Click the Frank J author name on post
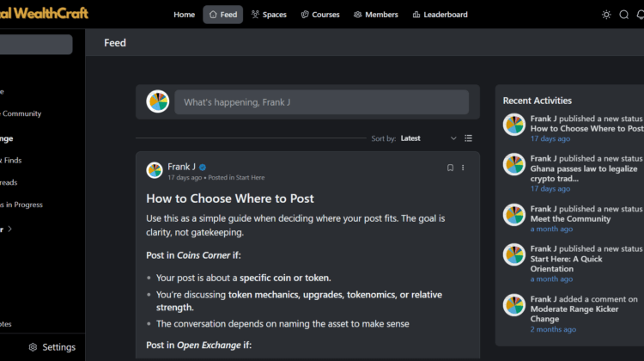The width and height of the screenshot is (644, 361). (181, 167)
